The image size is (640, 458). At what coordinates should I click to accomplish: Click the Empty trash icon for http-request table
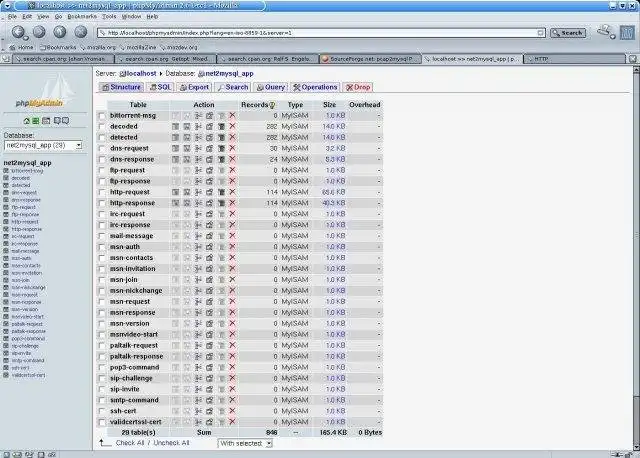pos(221,192)
